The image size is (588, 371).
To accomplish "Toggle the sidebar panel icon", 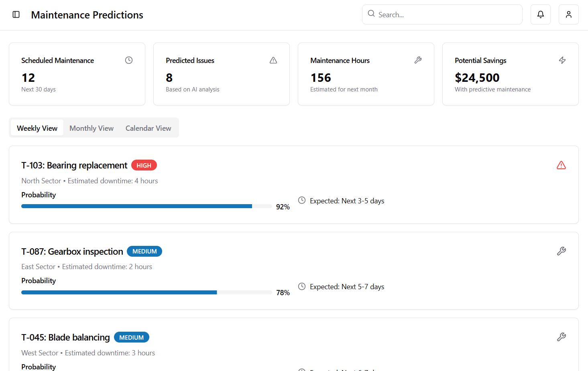I will tap(16, 14).
